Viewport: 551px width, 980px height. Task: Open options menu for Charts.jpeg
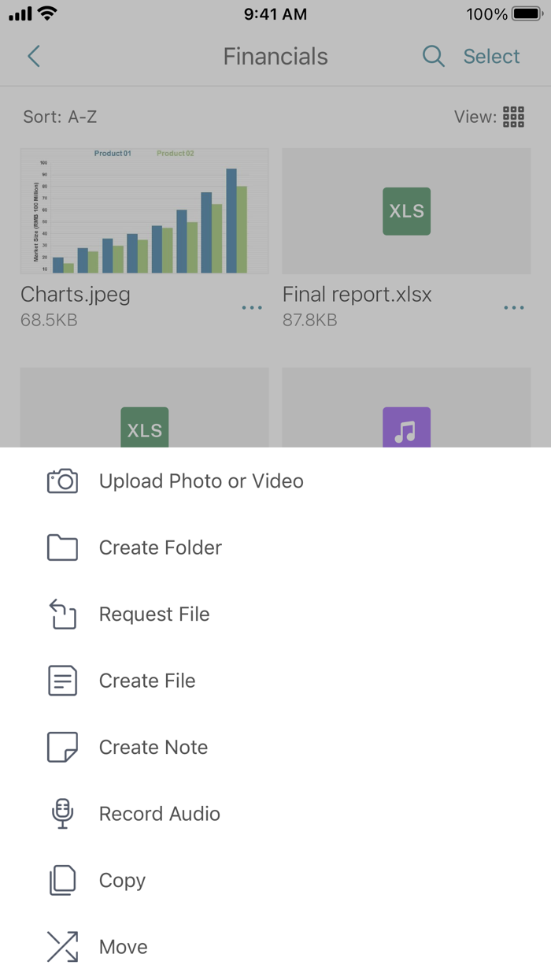[252, 307]
